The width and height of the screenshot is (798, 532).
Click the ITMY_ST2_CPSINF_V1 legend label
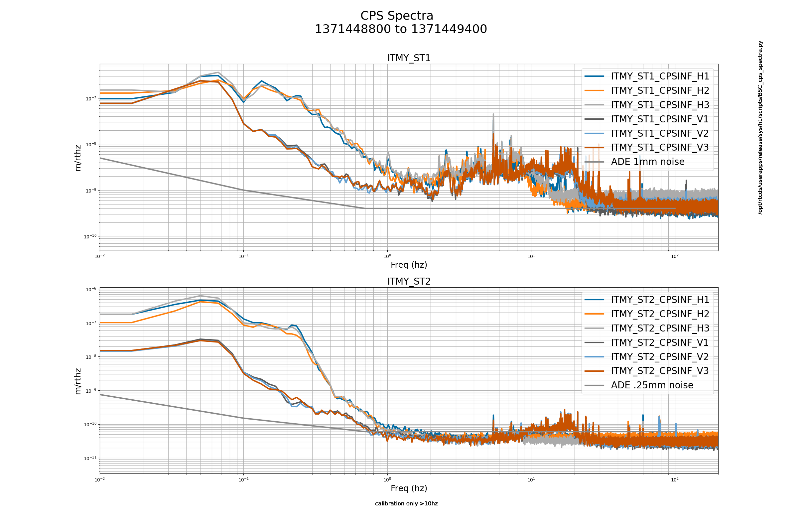(660, 343)
